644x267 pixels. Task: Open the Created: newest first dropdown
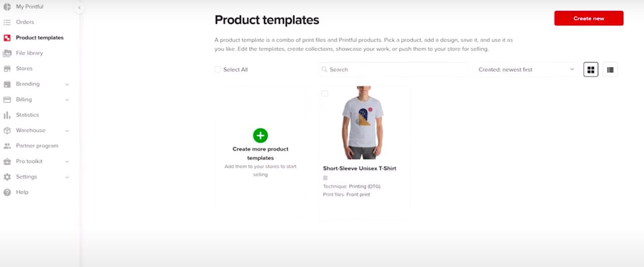pos(526,70)
